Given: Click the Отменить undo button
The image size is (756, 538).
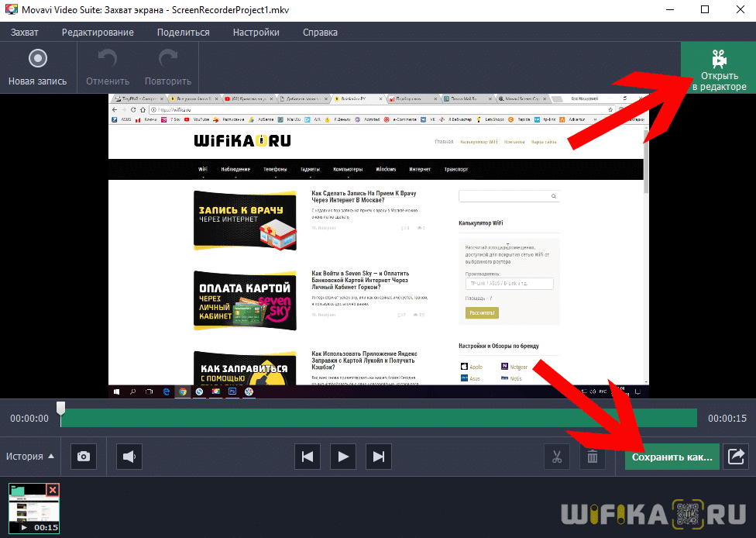Looking at the screenshot, I should (108, 67).
